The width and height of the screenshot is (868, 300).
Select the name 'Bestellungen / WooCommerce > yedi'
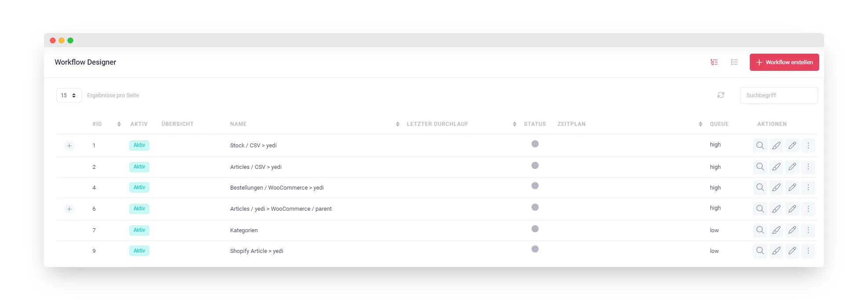pyautogui.click(x=277, y=188)
